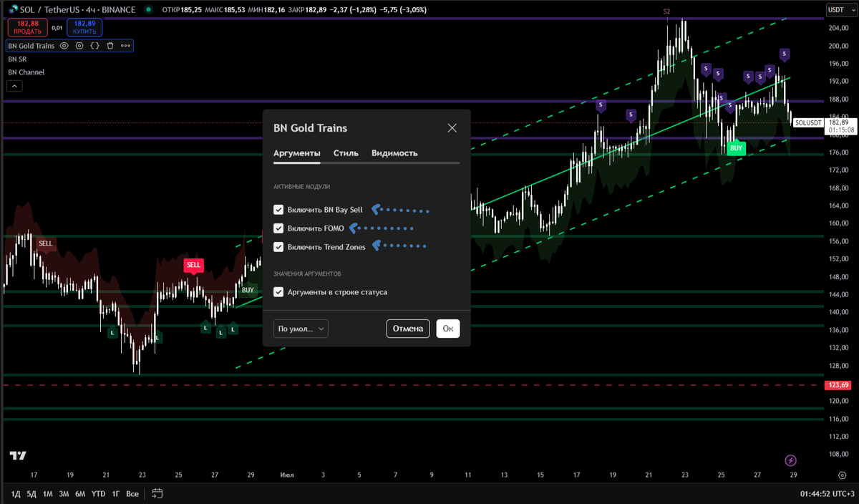The image size is (859, 504).
Task: Switch to the Видимость tab
Action: click(x=394, y=153)
